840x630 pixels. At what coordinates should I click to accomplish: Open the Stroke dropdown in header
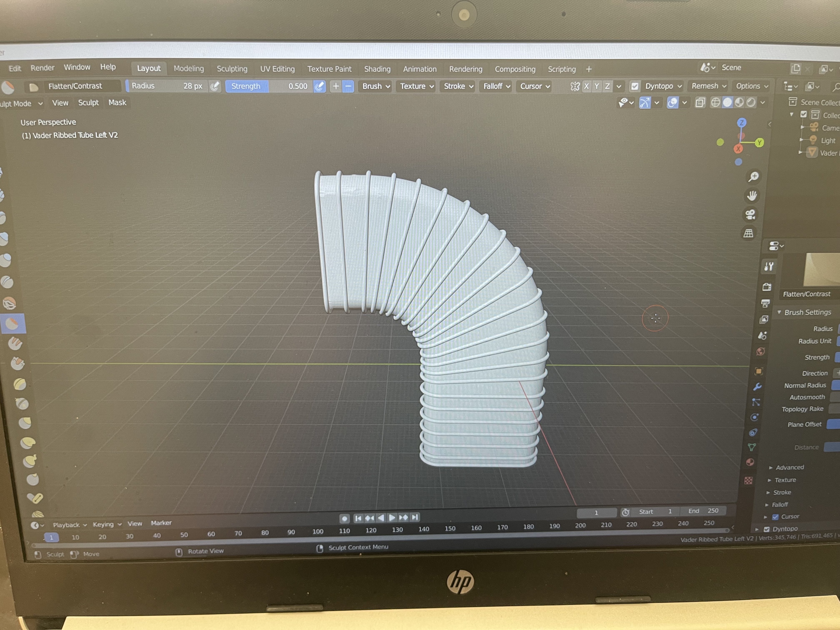tap(458, 86)
